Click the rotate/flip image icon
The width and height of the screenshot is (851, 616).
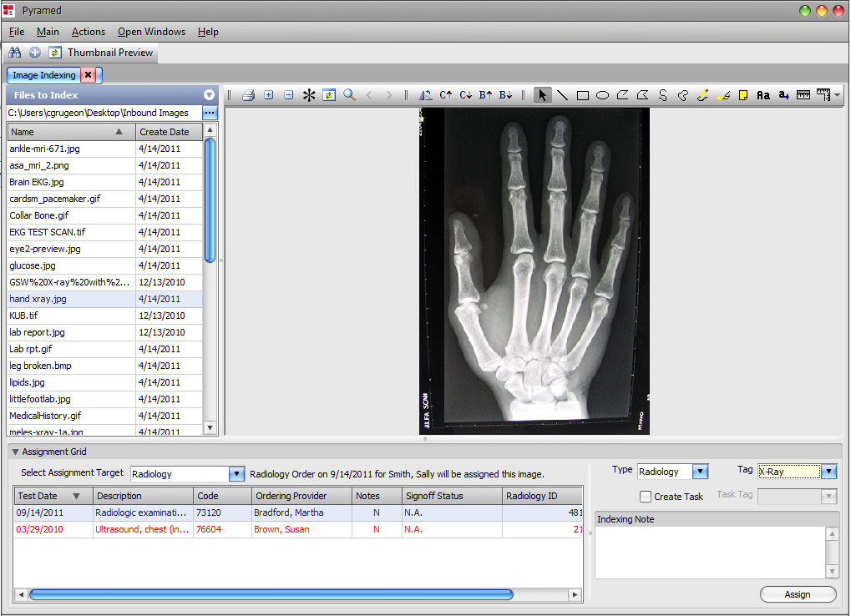pyautogui.click(x=426, y=95)
